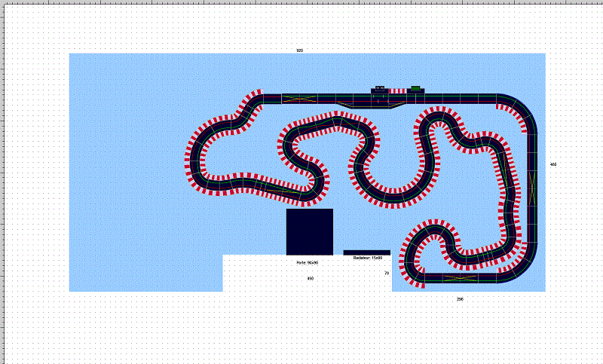Select the green building on the top straight

(x=415, y=89)
